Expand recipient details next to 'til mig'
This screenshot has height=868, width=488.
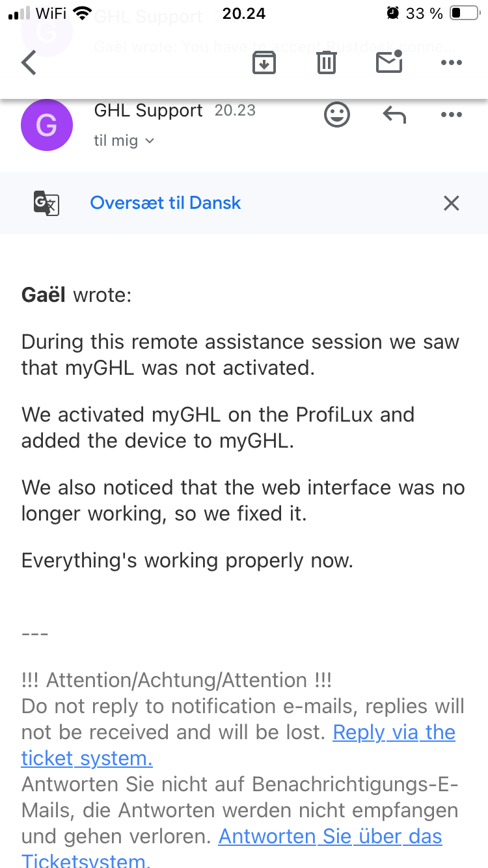(150, 141)
